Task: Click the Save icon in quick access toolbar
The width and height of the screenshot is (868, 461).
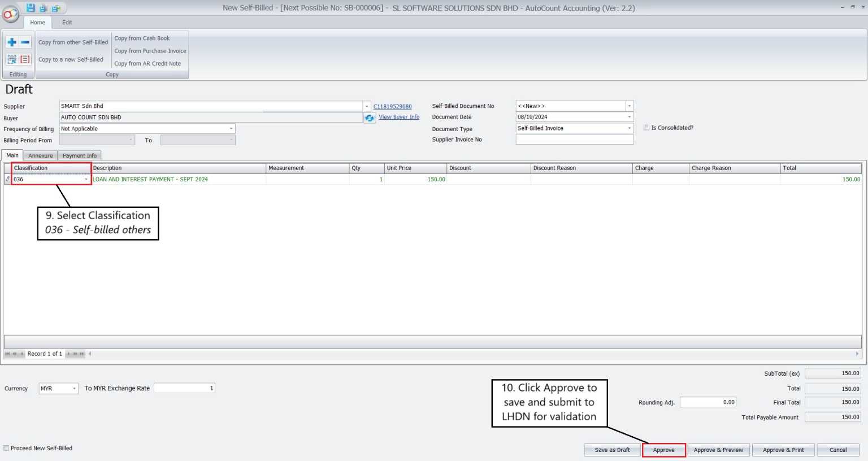Action: 31,8
